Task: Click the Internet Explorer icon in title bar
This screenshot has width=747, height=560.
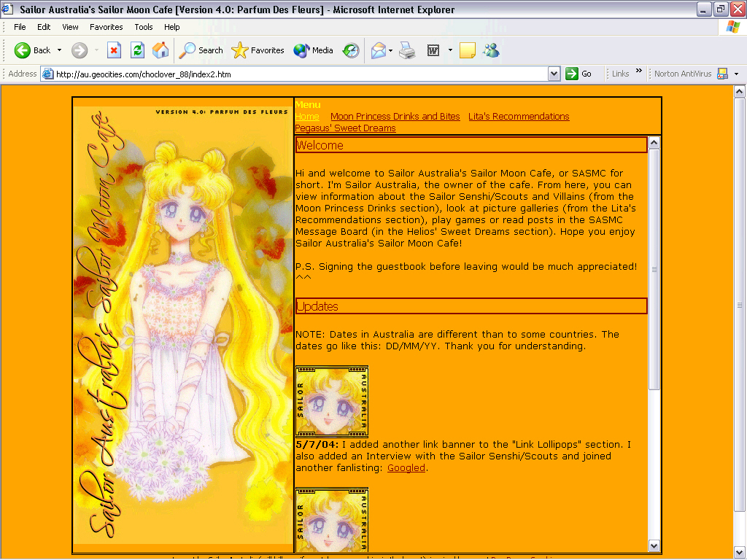Action: (7, 9)
